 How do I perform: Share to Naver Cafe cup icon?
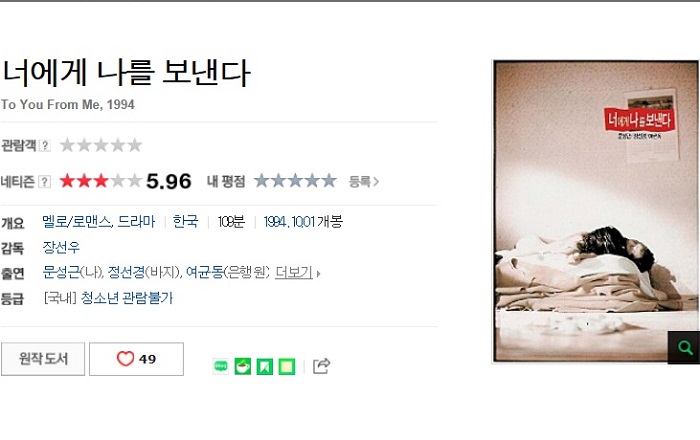[x=242, y=366]
